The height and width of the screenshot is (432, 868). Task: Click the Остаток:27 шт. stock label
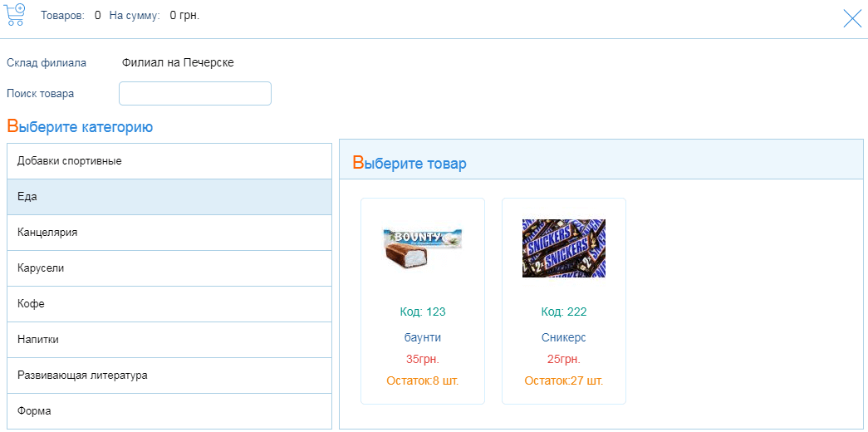click(564, 381)
